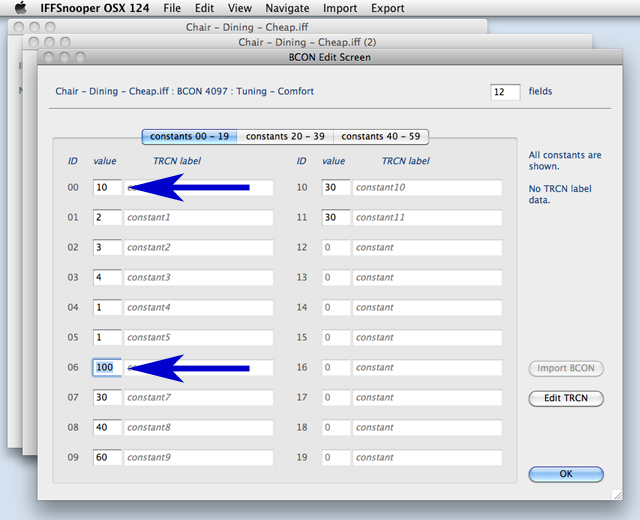Select the value field for ID 06
Image resolution: width=640 pixels, height=520 pixels.
click(x=106, y=367)
